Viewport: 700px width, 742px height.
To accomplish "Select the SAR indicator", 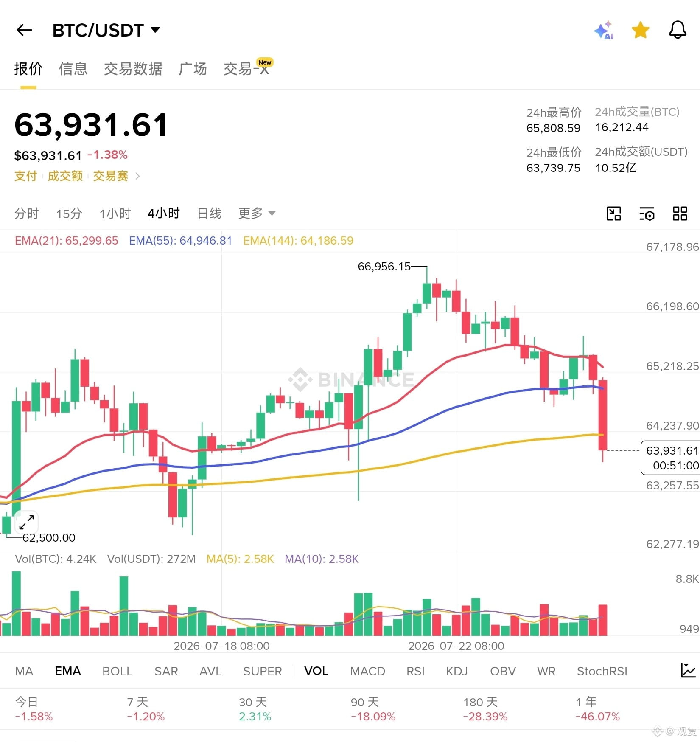I will tap(166, 671).
